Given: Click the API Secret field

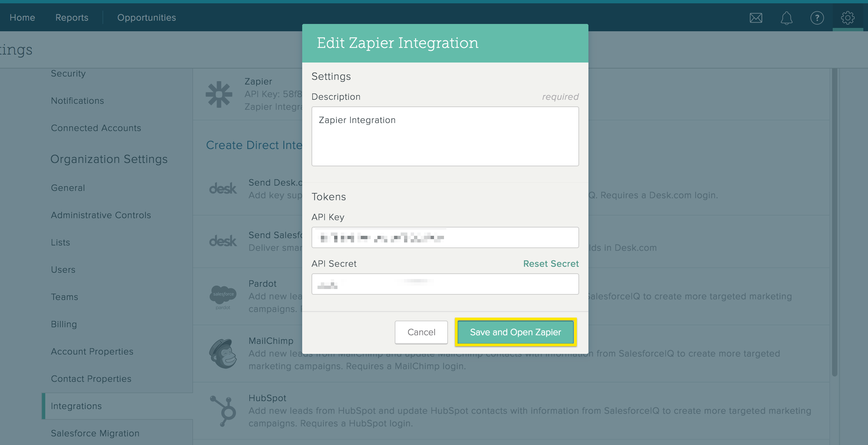Looking at the screenshot, I should [x=445, y=284].
